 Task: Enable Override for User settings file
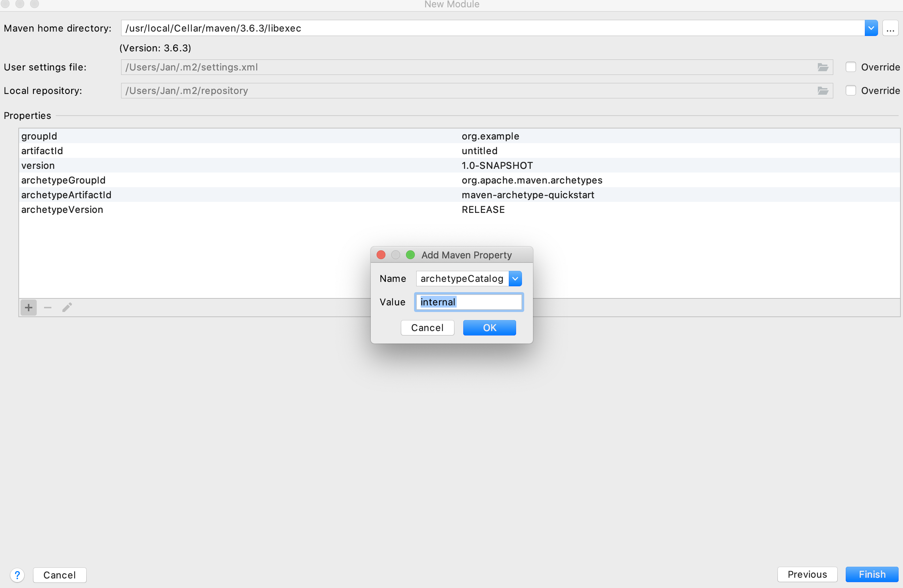[851, 67]
